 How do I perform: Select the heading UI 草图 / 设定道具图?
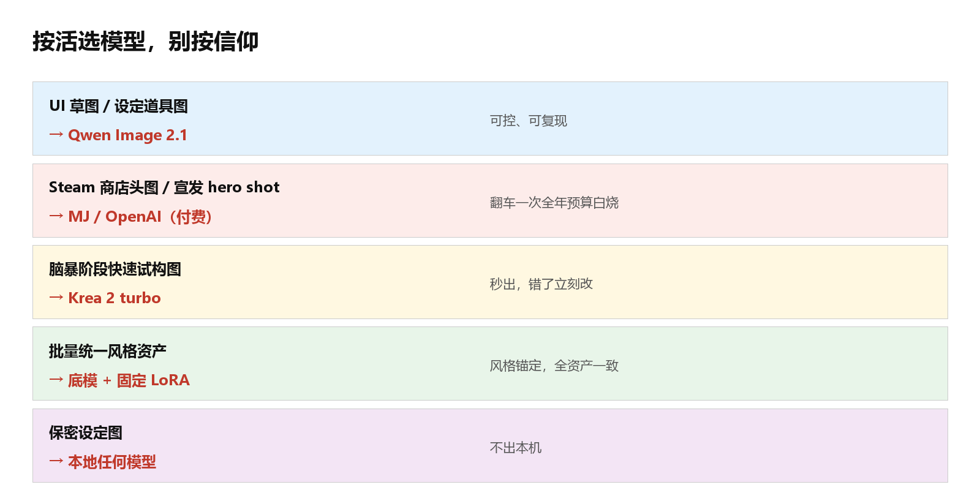(118, 106)
